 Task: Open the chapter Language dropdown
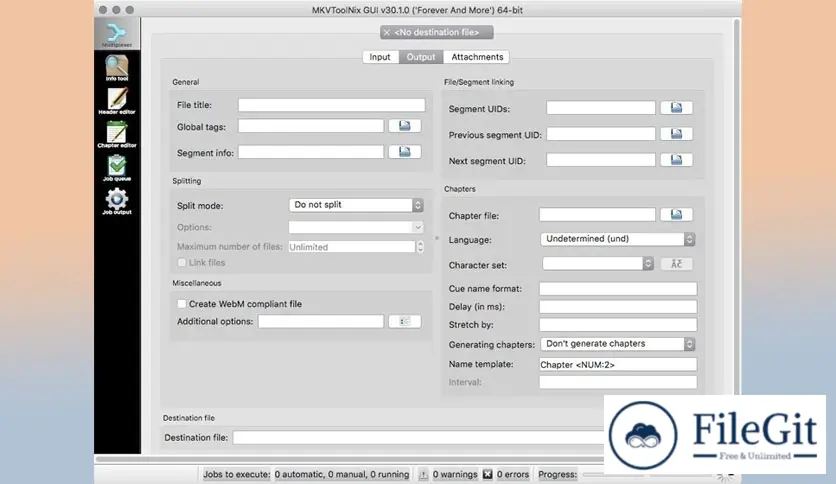[x=617, y=239]
